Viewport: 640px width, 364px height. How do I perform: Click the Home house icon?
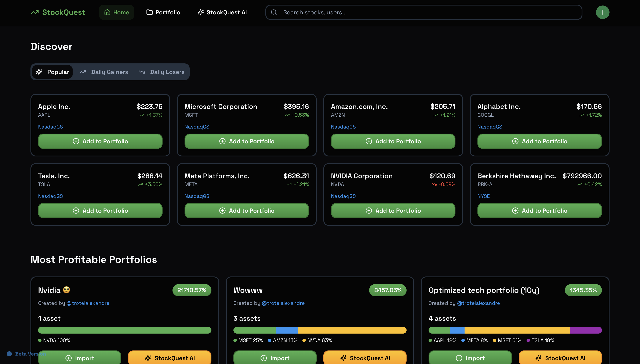pos(107,12)
